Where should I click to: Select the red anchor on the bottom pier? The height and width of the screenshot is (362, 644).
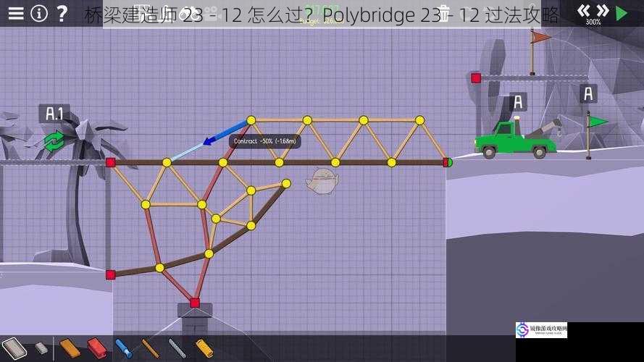195,303
